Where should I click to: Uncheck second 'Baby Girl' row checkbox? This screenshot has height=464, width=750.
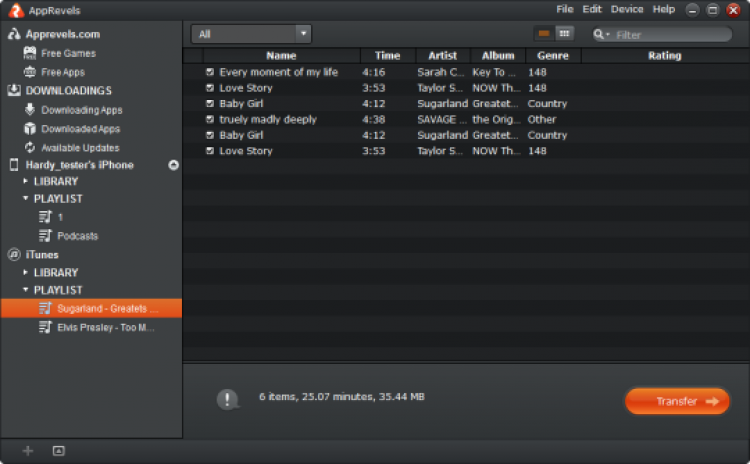[x=210, y=135]
